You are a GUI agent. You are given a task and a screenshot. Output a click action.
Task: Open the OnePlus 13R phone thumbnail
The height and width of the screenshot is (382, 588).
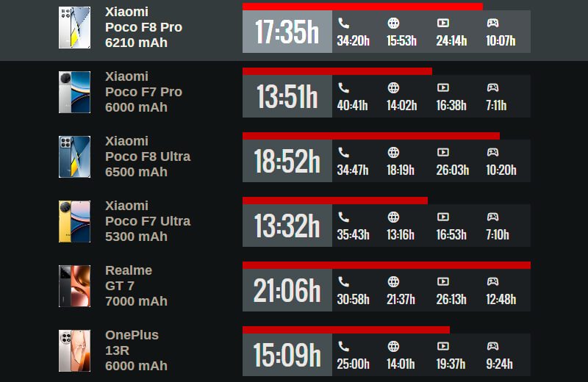click(x=74, y=350)
